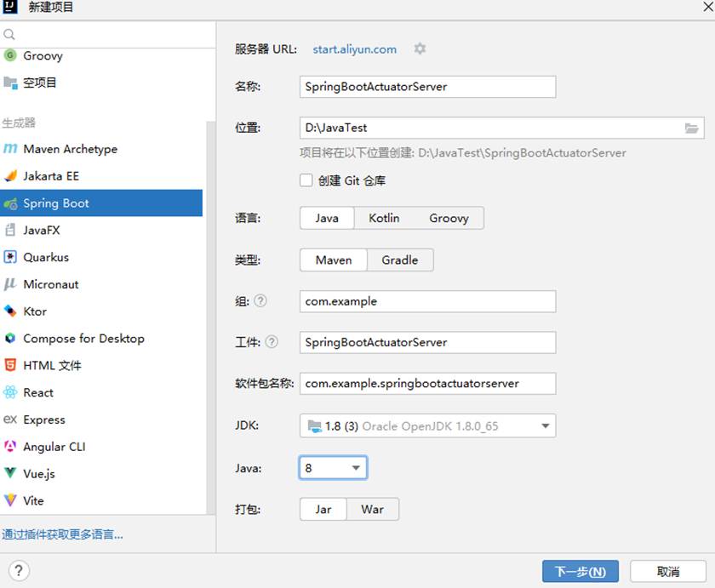Click the Micronaut mu icon

pyautogui.click(x=10, y=284)
